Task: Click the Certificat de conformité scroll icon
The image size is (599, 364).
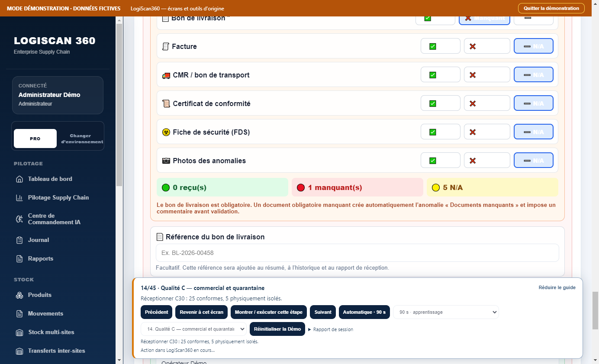Action: 166,104
